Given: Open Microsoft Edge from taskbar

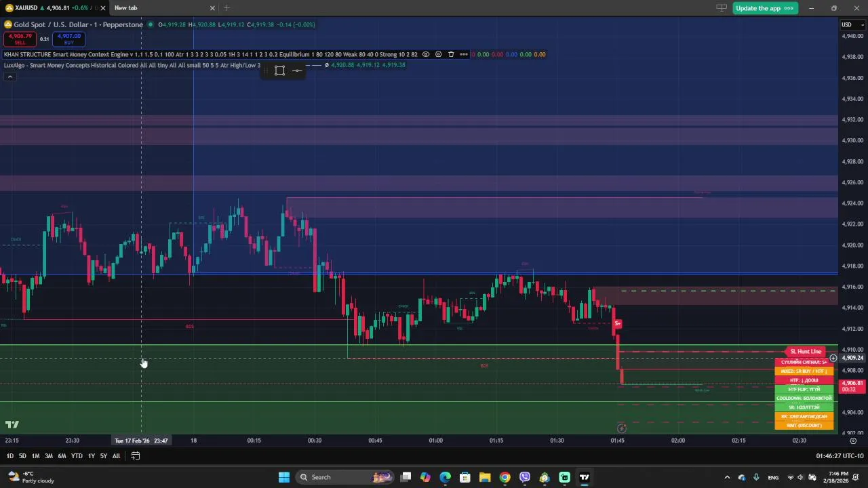Looking at the screenshot, I should [x=445, y=477].
